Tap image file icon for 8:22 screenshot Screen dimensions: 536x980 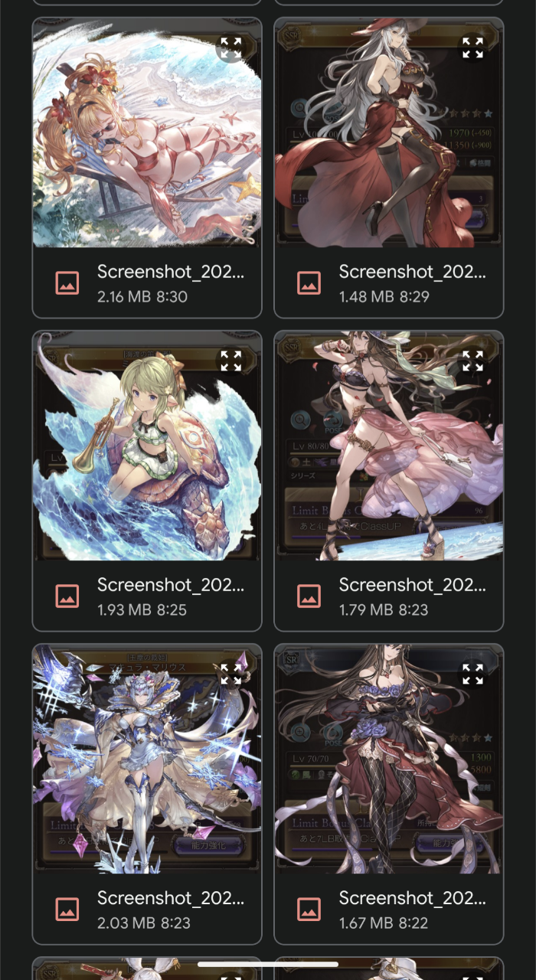(309, 910)
